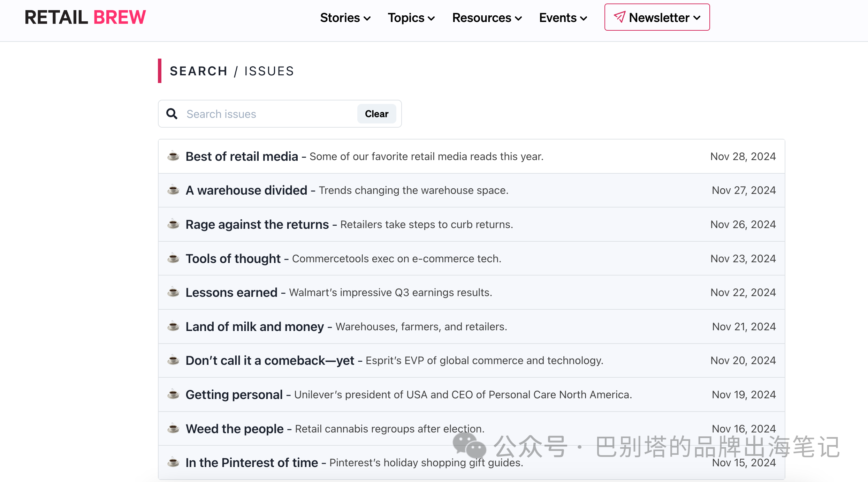Screen dimensions: 868x482
Task: Click the Nov 28, 2024 date
Action: [743, 156]
